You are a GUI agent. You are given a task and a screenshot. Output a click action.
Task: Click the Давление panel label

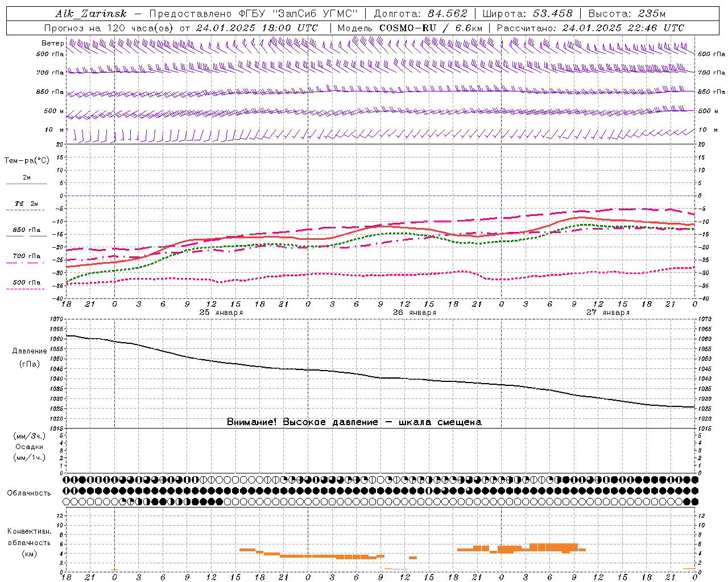tap(30, 351)
